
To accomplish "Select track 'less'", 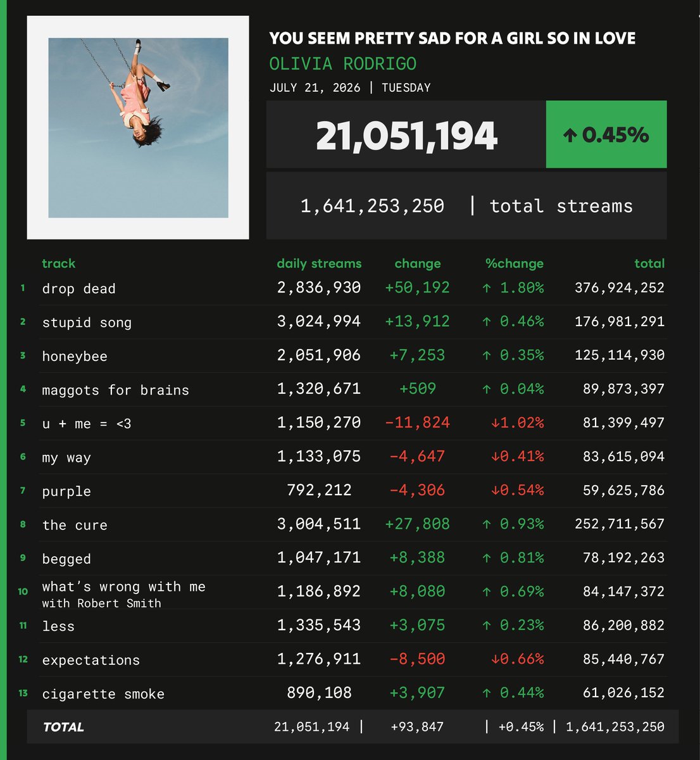I will coord(58,626).
